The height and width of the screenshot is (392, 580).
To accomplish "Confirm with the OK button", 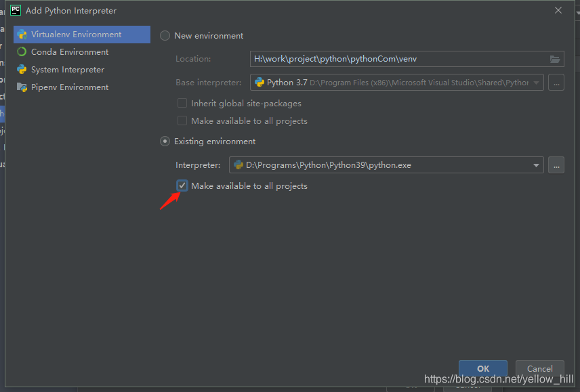I will pyautogui.click(x=482, y=368).
